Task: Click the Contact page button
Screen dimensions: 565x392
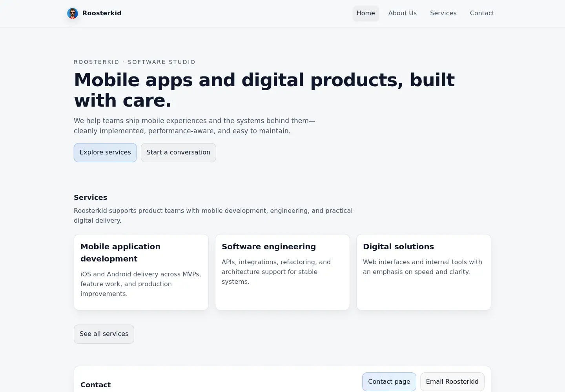Action: [x=389, y=382]
